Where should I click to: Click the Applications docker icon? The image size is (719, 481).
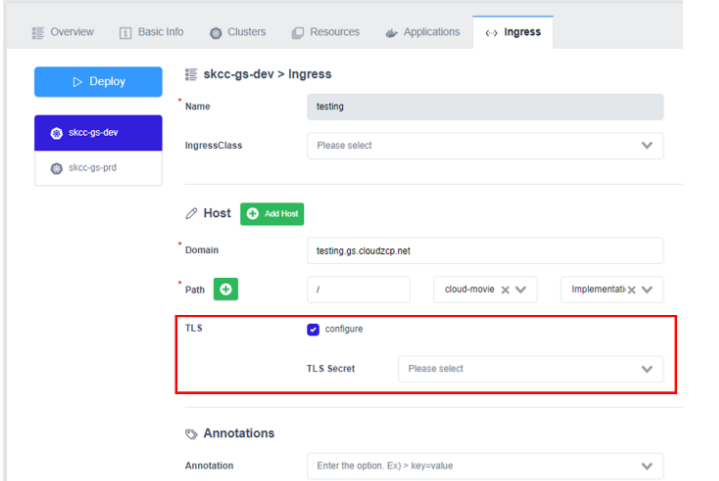[391, 33]
